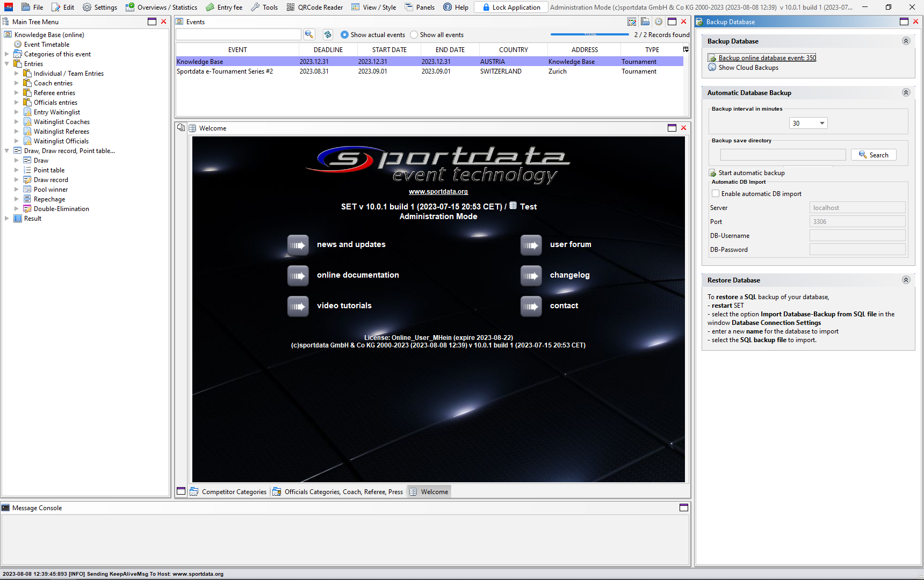Click the changelog arrow icon
This screenshot has width=924, height=580.
[531, 276]
